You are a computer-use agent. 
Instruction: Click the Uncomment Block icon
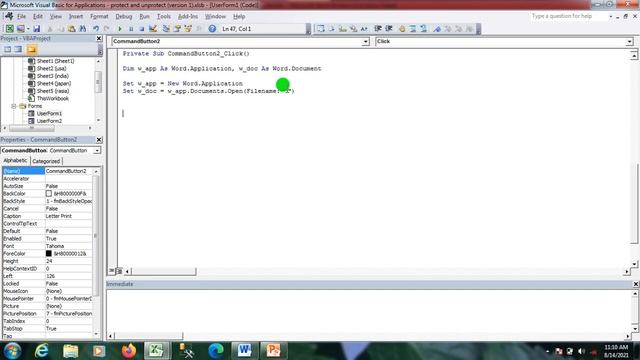tap(424, 29)
